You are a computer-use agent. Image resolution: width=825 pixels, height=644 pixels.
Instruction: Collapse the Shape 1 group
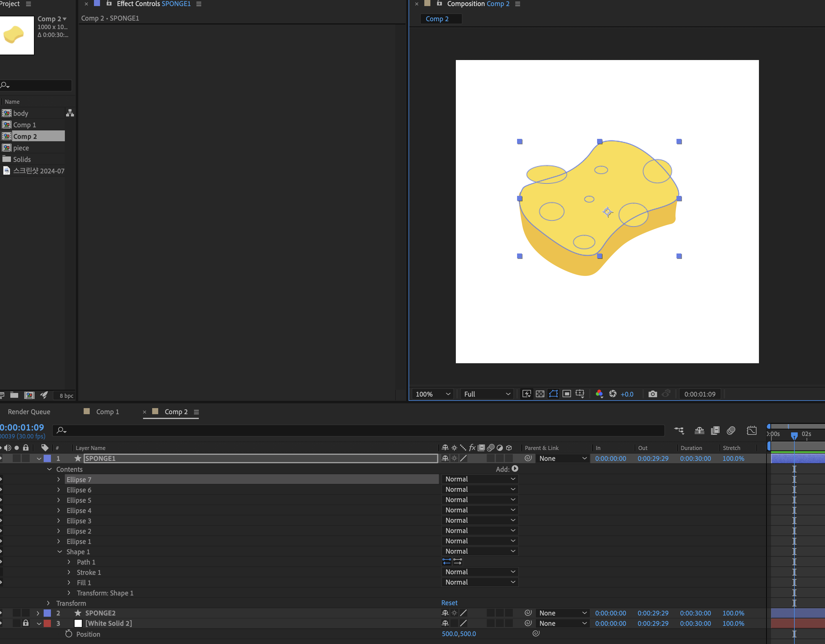click(x=60, y=552)
